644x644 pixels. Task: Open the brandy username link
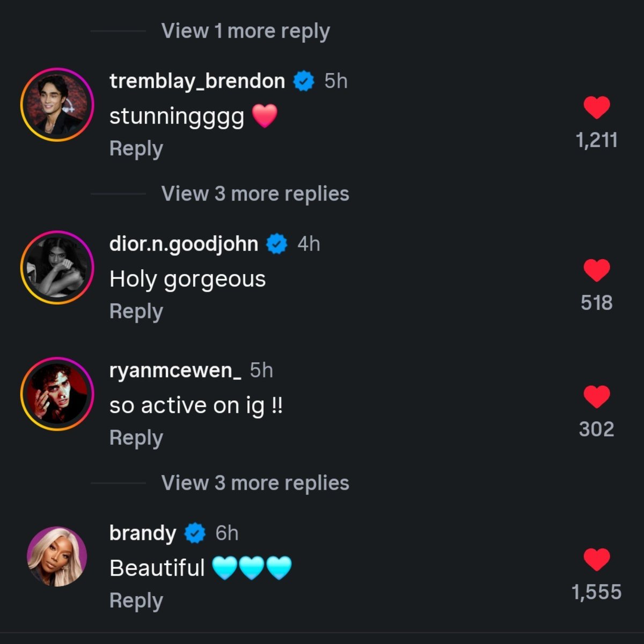point(143,533)
